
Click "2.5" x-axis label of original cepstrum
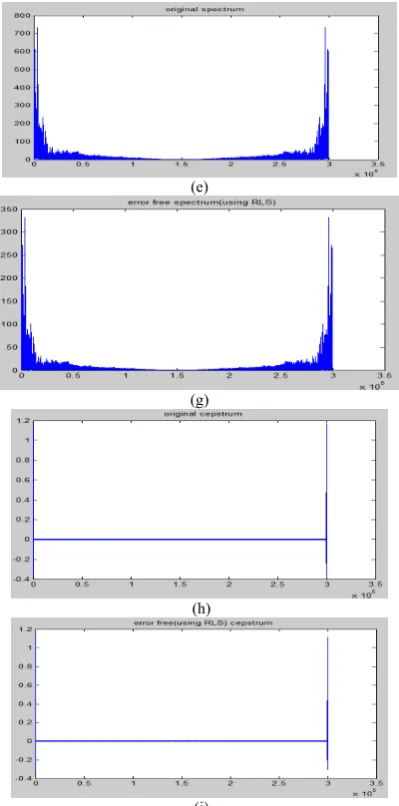coord(278,585)
